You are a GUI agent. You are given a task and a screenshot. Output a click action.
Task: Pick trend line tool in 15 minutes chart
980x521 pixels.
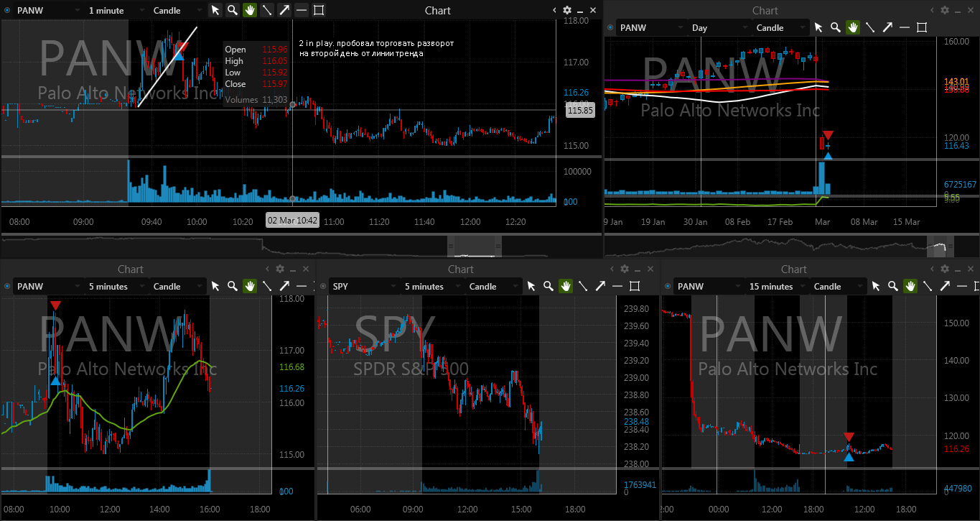click(x=928, y=286)
